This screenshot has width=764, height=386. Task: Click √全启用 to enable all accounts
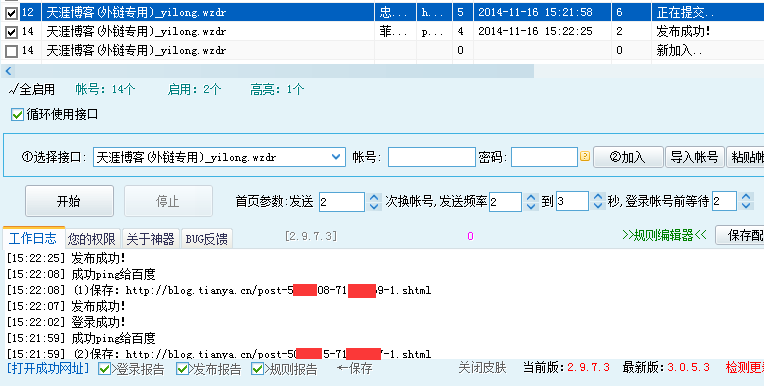pyautogui.click(x=32, y=90)
